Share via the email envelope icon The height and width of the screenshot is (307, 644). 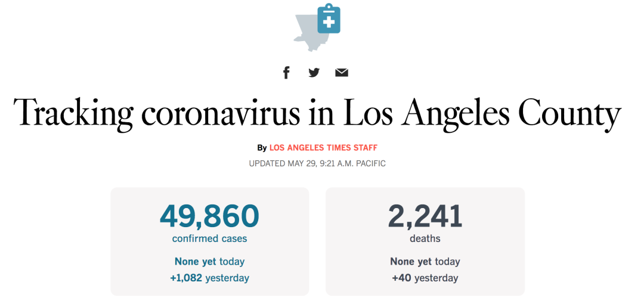341,73
